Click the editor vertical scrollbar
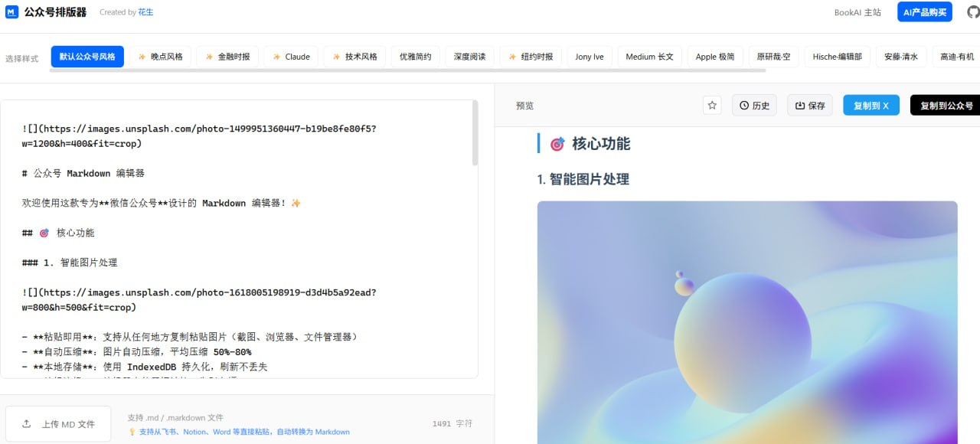Image resolution: width=980 pixels, height=444 pixels. [x=475, y=134]
